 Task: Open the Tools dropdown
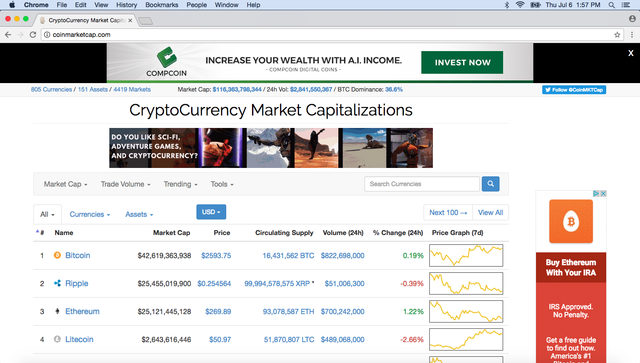(x=222, y=184)
